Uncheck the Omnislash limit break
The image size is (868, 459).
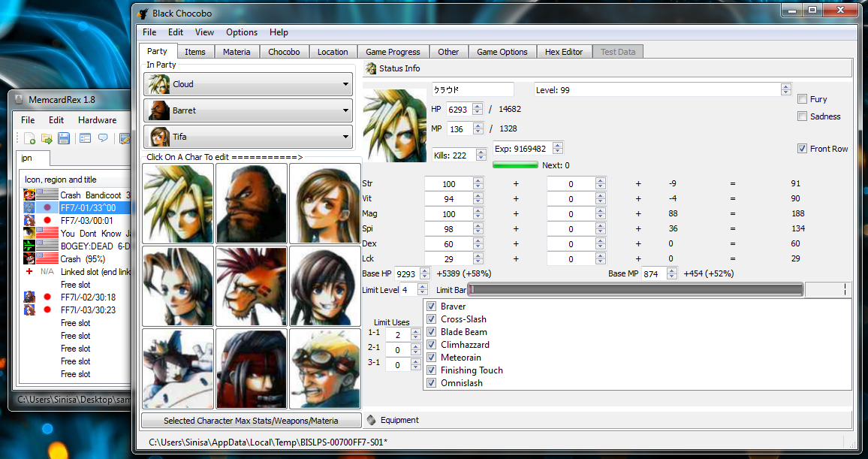[432, 382]
